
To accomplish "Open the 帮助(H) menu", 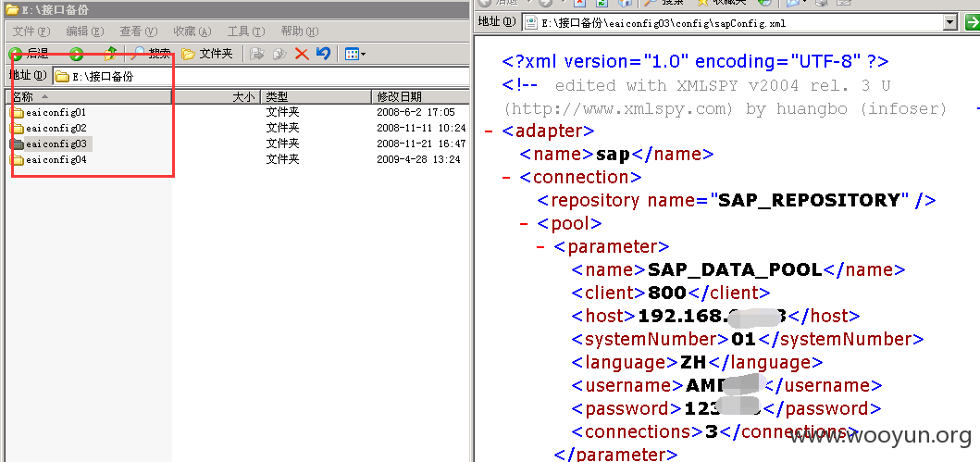I will (x=300, y=31).
